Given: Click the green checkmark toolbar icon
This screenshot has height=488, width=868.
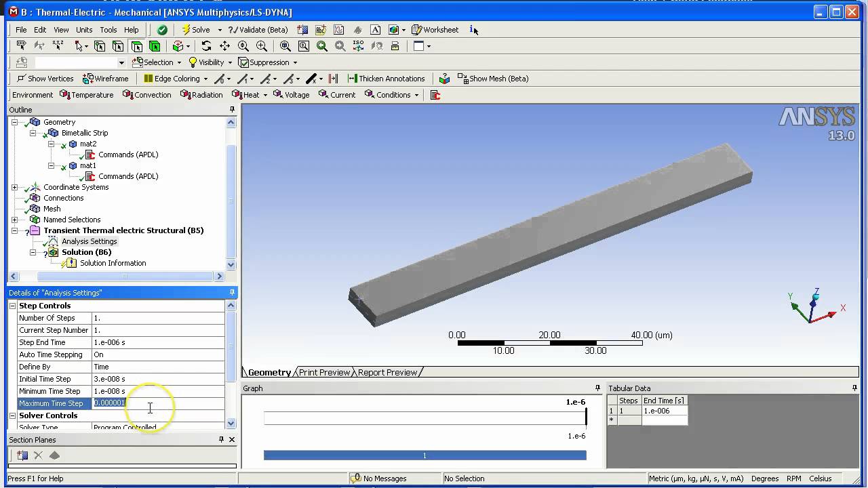Looking at the screenshot, I should 162,30.
